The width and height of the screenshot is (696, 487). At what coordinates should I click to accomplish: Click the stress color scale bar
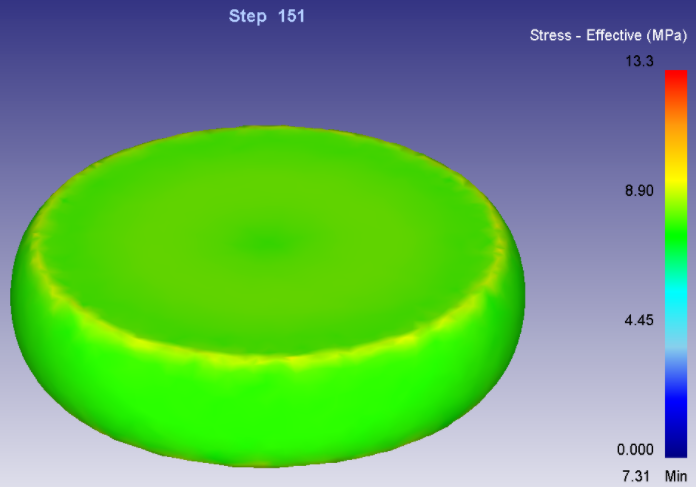tap(676, 264)
